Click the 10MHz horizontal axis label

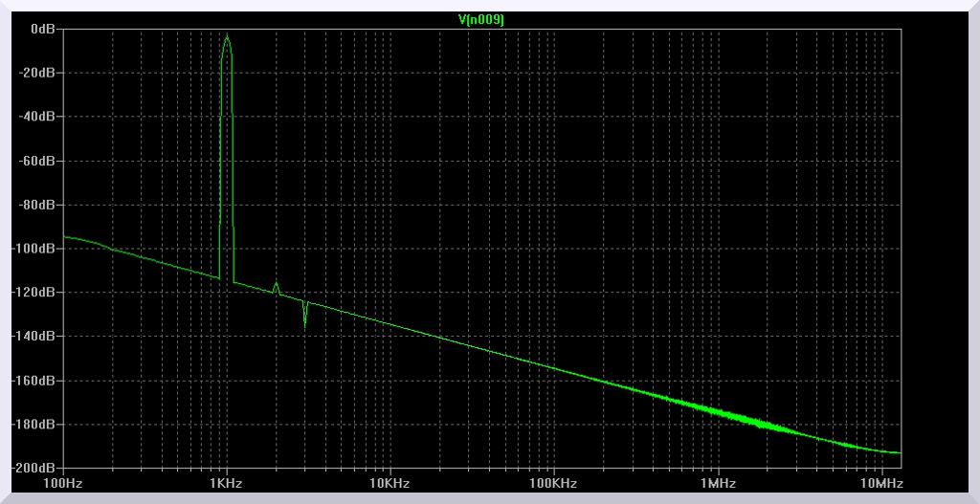[x=880, y=484]
